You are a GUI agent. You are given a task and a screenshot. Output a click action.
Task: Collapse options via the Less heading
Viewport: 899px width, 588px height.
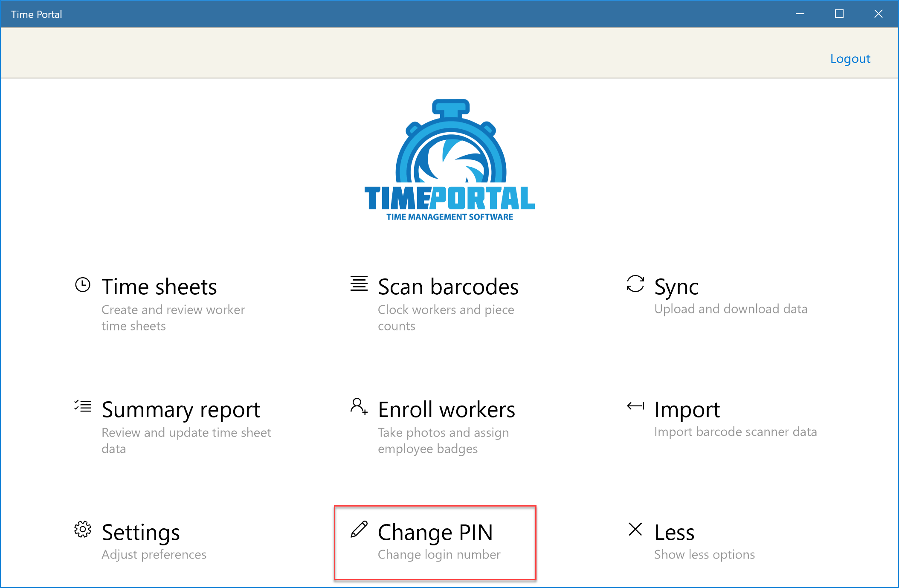click(674, 532)
